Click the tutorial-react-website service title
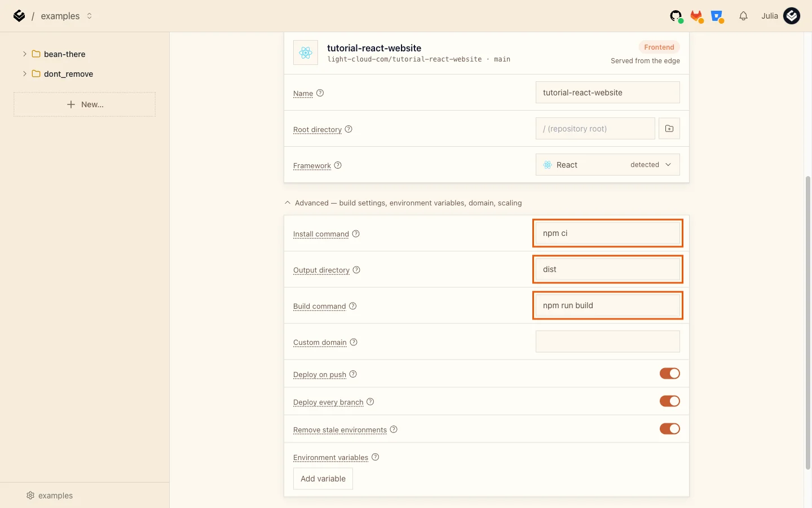The width and height of the screenshot is (812, 508). [374, 48]
